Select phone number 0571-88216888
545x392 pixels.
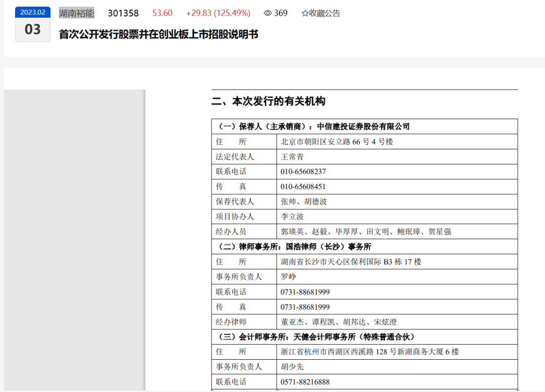[305, 382]
